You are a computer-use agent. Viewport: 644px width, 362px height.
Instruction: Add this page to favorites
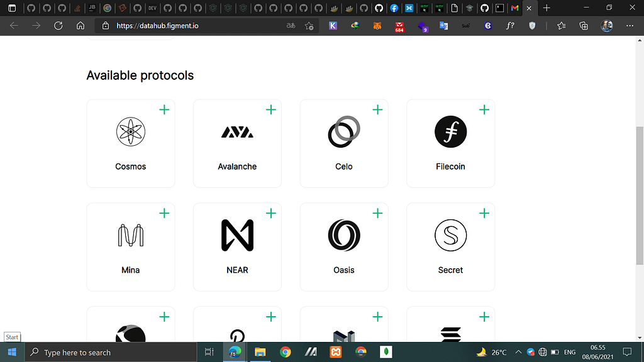[309, 26]
